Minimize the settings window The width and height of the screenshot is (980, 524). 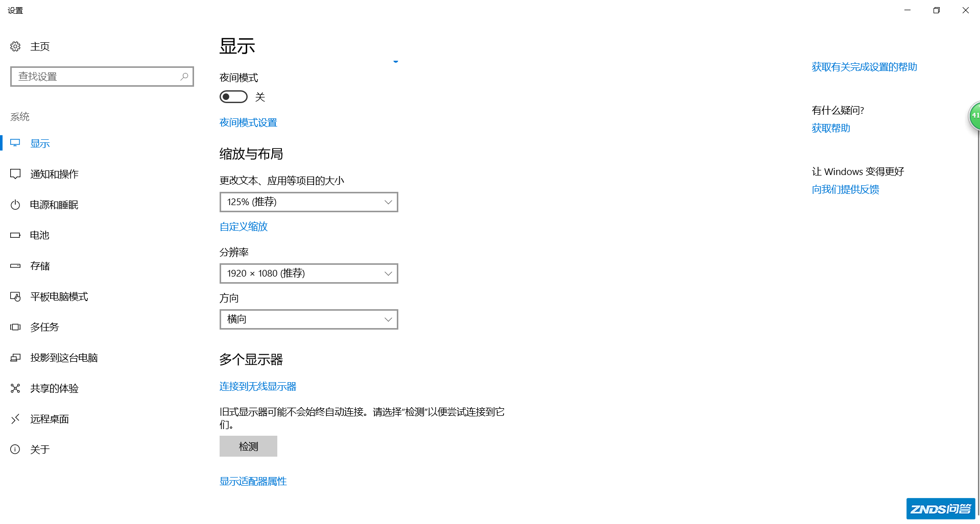907,10
